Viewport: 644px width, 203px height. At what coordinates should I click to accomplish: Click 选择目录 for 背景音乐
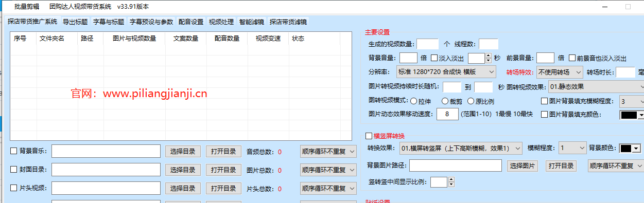pyautogui.click(x=183, y=151)
